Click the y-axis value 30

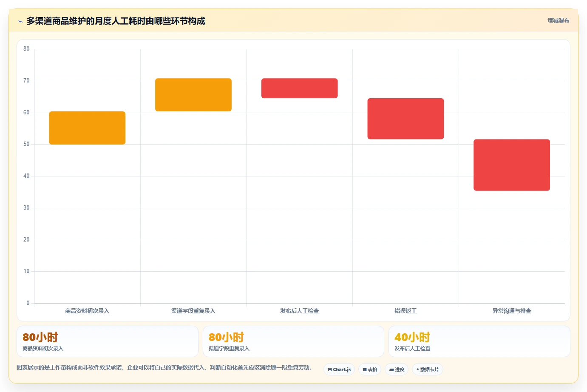point(26,208)
